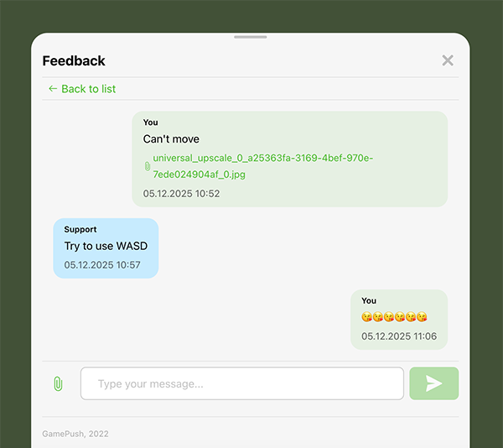
Task: Click the paperclip icon beside the attached file
Action: coord(148,166)
